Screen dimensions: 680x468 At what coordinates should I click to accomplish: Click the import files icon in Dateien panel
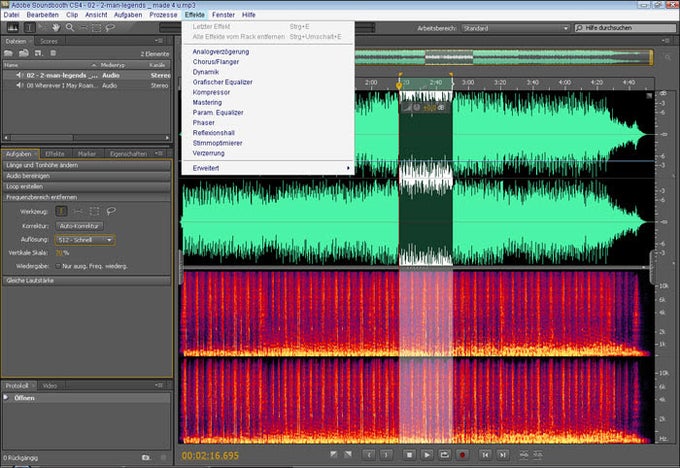24,53
